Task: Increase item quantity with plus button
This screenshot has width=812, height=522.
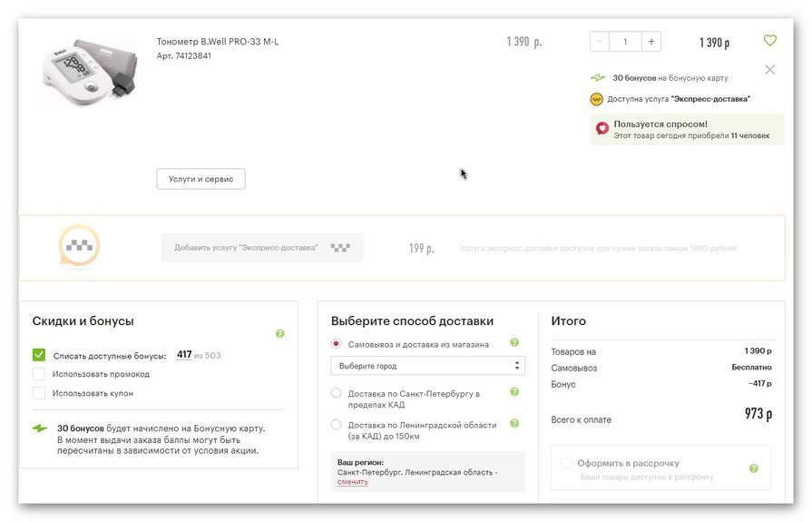Action: (651, 42)
